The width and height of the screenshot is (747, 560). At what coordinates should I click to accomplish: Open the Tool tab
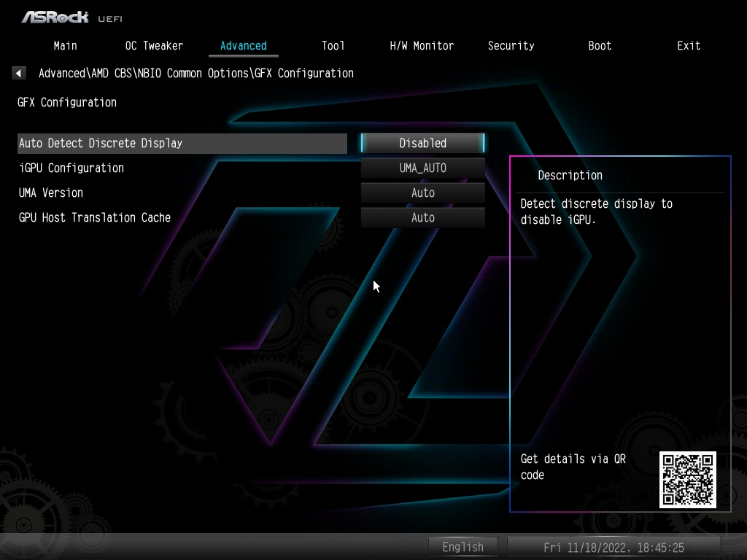333,46
